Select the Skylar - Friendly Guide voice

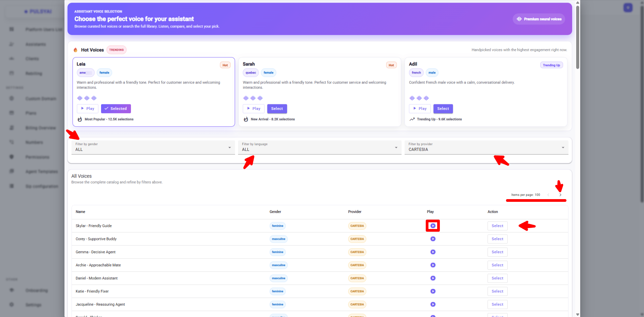(497, 226)
